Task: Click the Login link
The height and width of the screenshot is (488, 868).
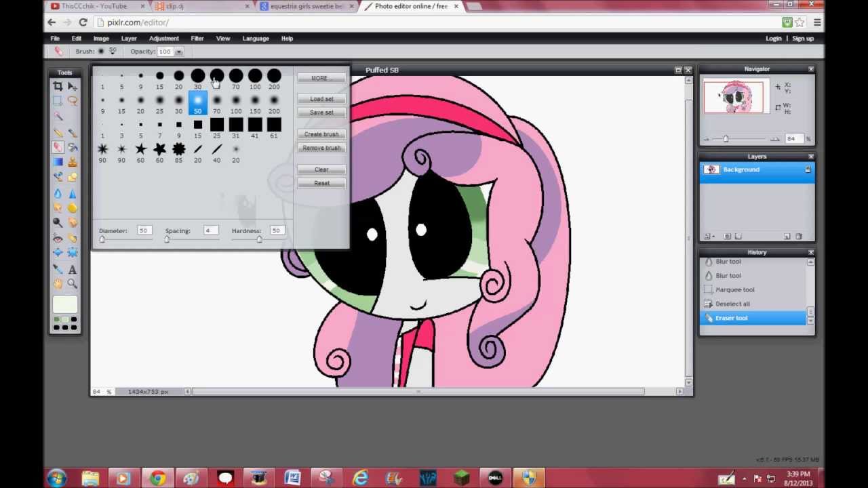Action: 773,39
